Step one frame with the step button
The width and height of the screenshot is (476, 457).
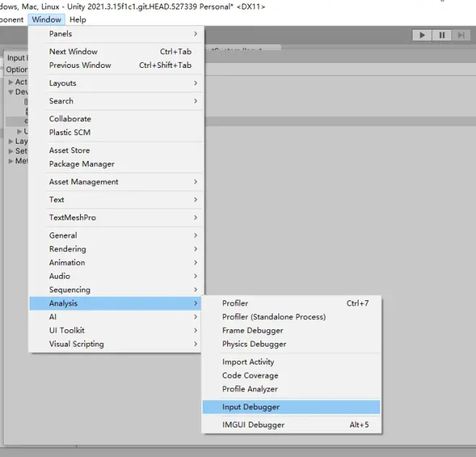point(461,35)
